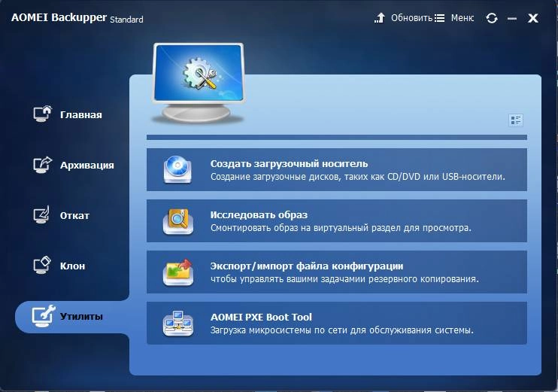Open Экспорт/импорт файла конфигурации
Viewport: 558px width, 392px height.
coord(337,272)
